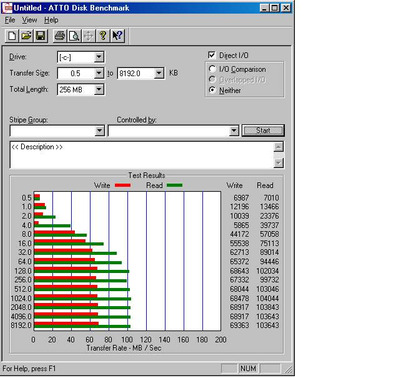Click the Write value 12196

tap(239, 207)
